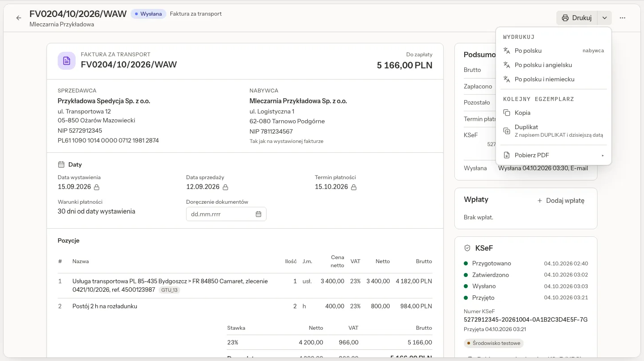Screen dimensions: 644x361
Task: Click seller name "Przykładowa Spedycja Sp. z o.o."
Action: pyautogui.click(x=104, y=101)
